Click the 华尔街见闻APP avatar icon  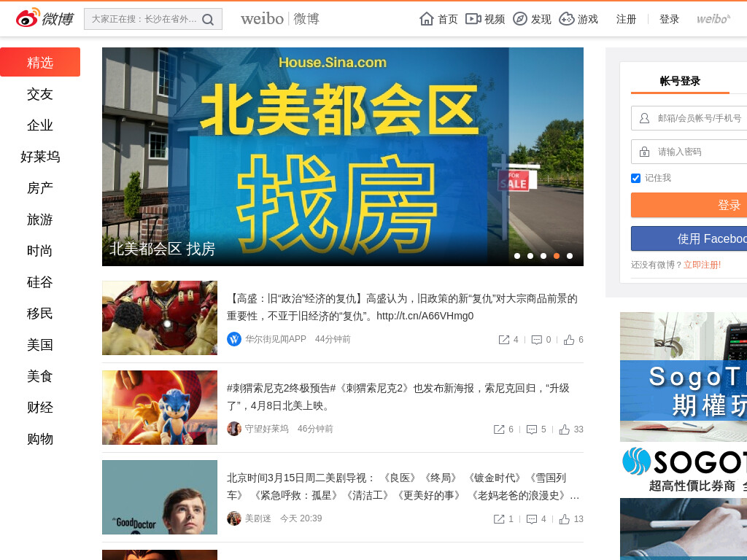click(234, 339)
